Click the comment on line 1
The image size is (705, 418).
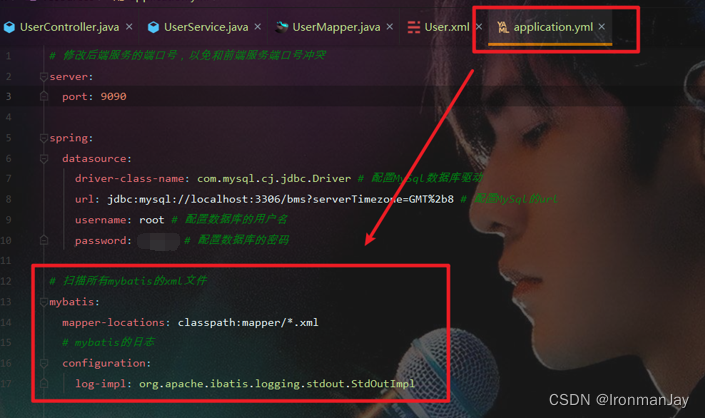tap(187, 55)
